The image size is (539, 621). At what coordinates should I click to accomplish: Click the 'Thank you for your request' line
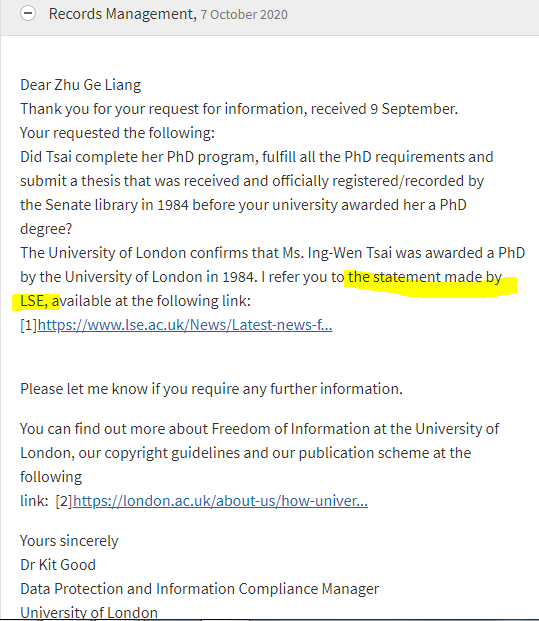(239, 109)
